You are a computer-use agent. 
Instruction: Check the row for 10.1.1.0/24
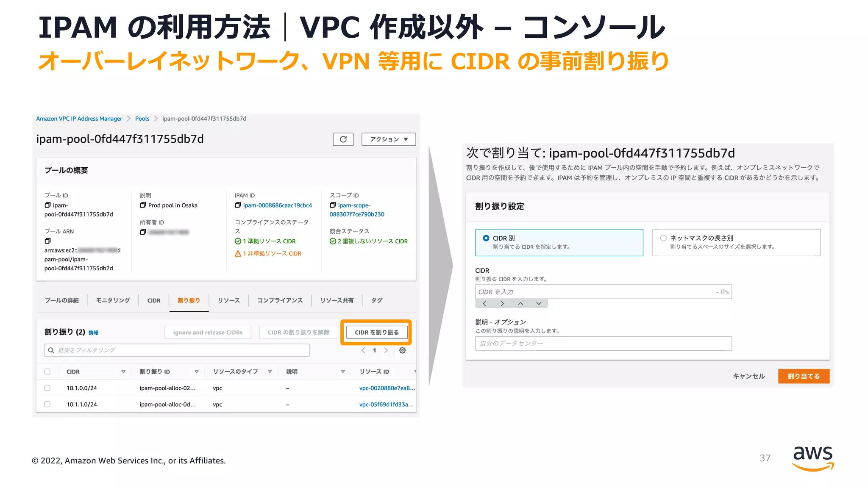[47, 404]
